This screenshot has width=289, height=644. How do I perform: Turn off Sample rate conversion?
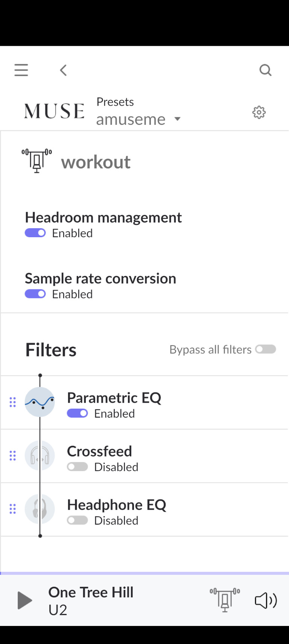coord(35,294)
